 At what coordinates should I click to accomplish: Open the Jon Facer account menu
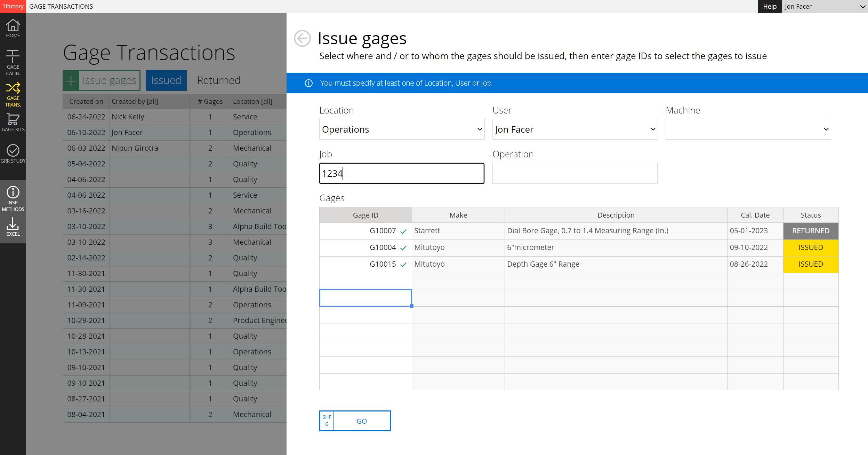coord(824,7)
